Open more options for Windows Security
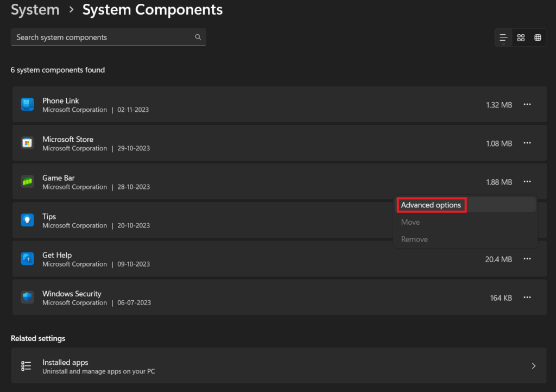This screenshot has width=556, height=392. (x=527, y=298)
